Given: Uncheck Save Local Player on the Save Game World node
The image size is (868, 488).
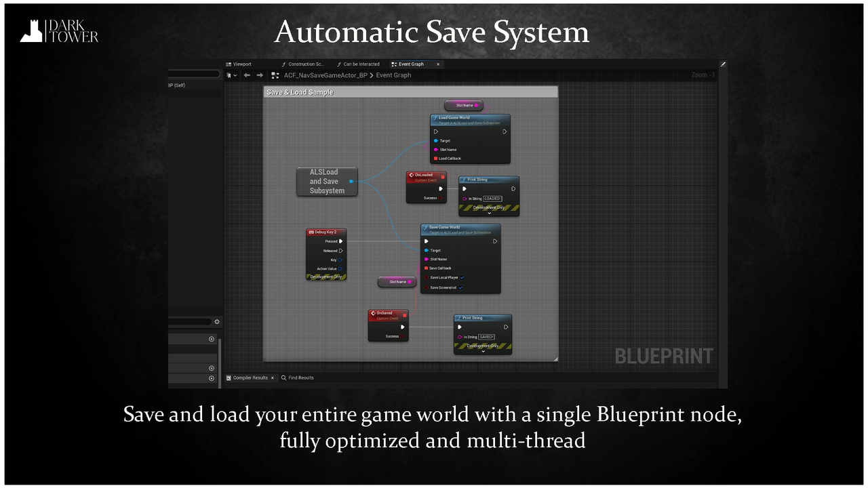Looking at the screenshot, I should point(462,278).
